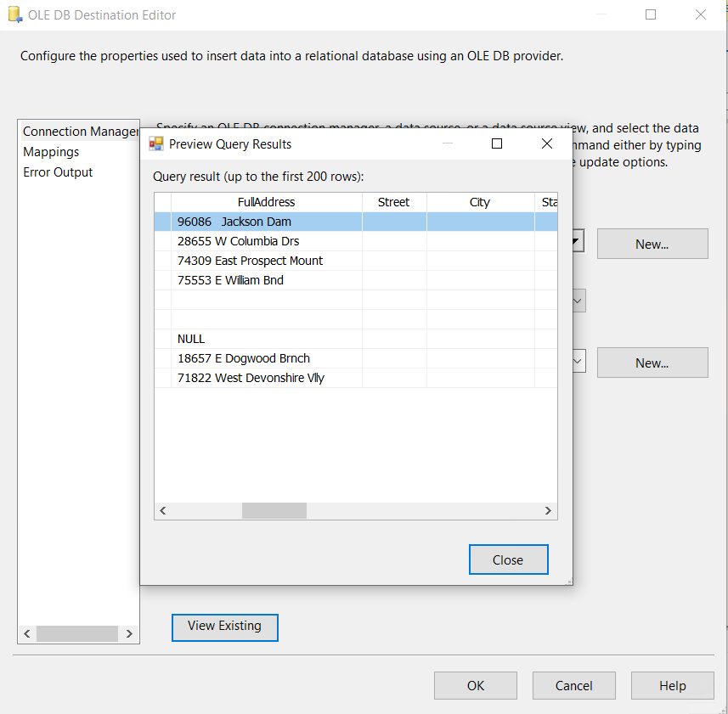The width and height of the screenshot is (728, 714).
Task: Click the FullAddress column header
Action: (x=266, y=202)
